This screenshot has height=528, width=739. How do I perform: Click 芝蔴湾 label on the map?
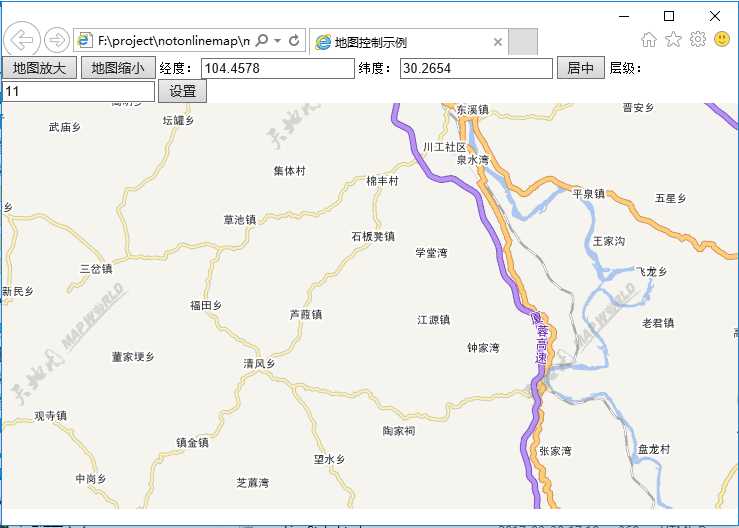click(253, 483)
